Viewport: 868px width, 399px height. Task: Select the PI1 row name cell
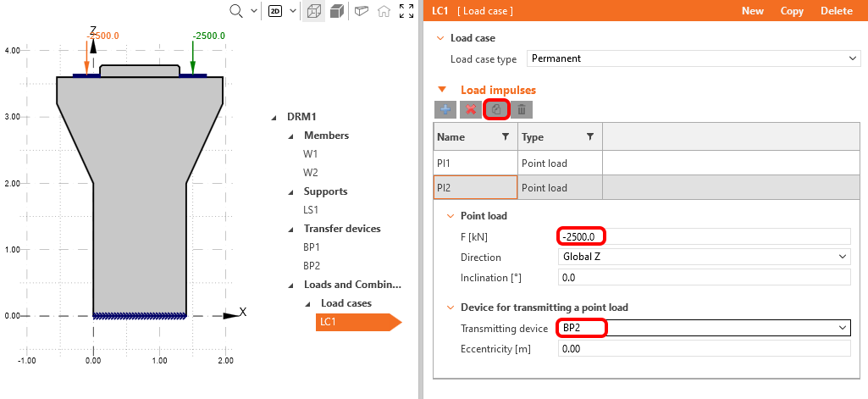[476, 163]
